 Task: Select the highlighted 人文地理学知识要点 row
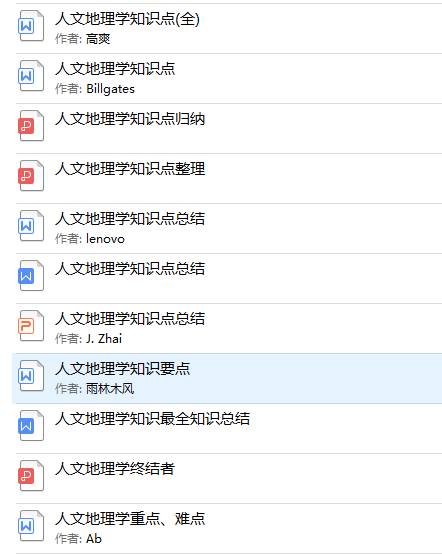pos(227,378)
